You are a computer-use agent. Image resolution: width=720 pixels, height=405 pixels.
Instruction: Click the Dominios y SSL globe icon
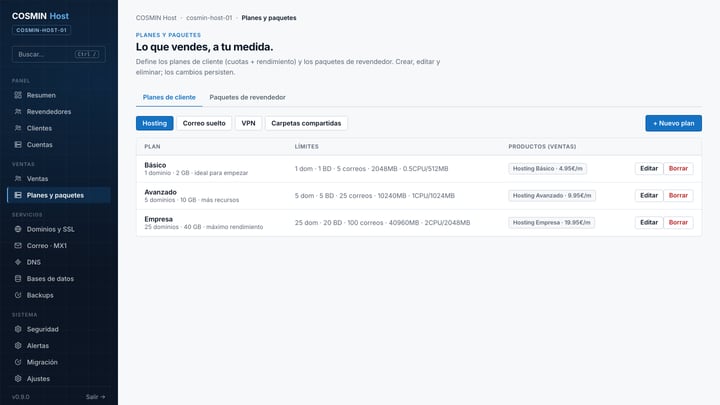pos(18,229)
